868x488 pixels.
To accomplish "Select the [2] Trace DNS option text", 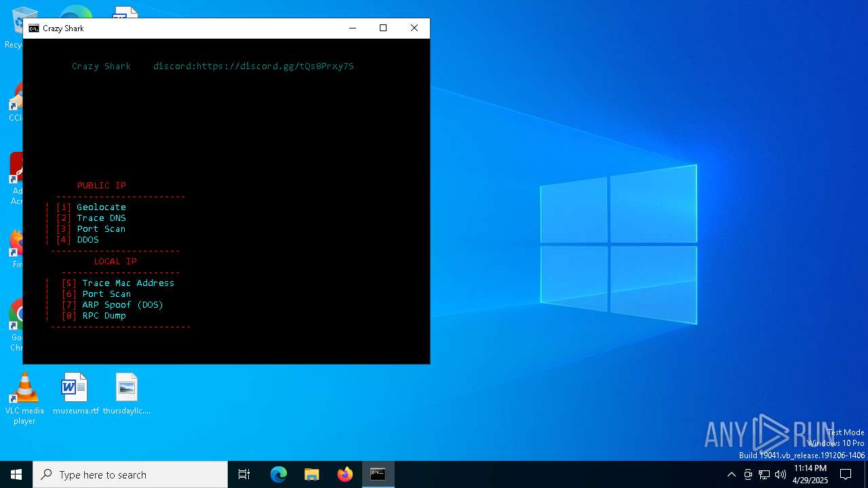I will [x=91, y=218].
